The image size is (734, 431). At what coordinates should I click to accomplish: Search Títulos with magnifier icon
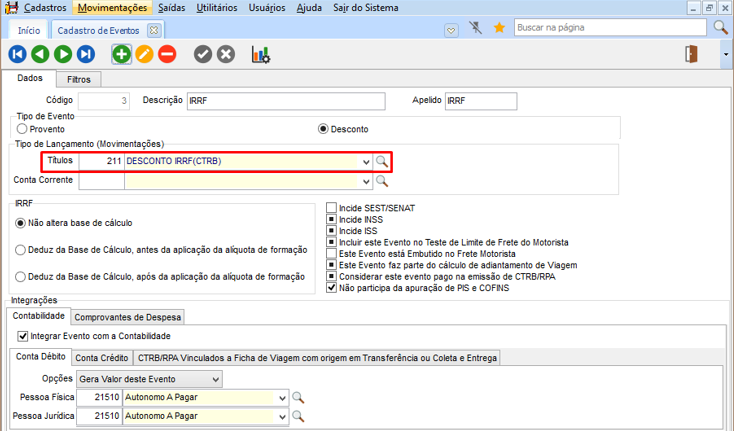click(382, 161)
